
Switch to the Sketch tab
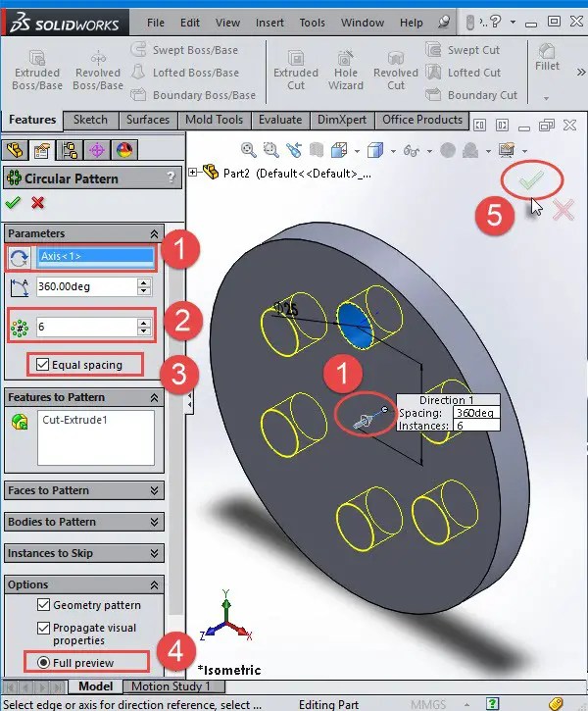(x=90, y=120)
